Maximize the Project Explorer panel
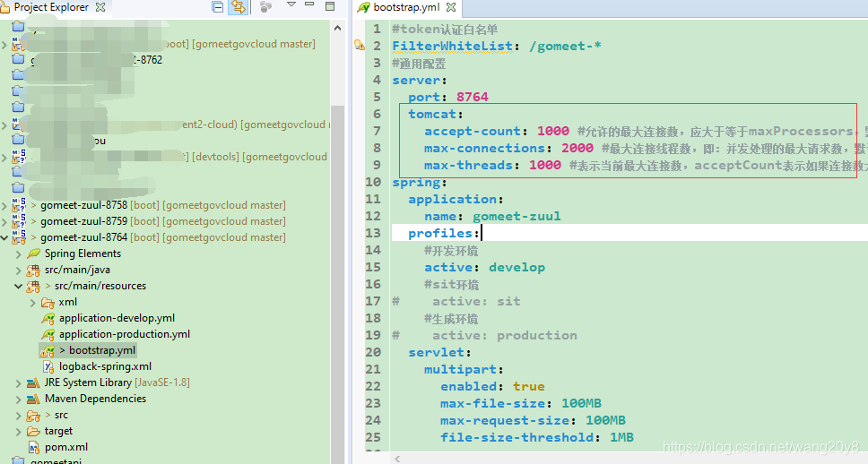The height and width of the screenshot is (464, 868). [x=330, y=6]
